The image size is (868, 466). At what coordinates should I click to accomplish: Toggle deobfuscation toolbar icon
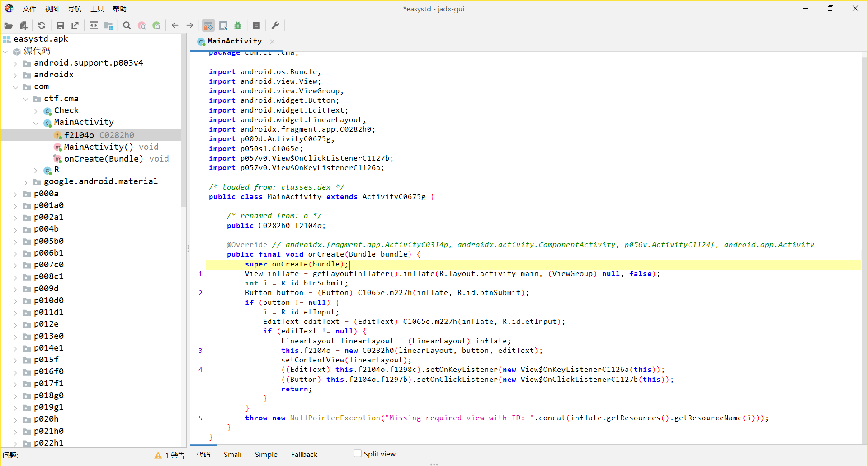208,26
